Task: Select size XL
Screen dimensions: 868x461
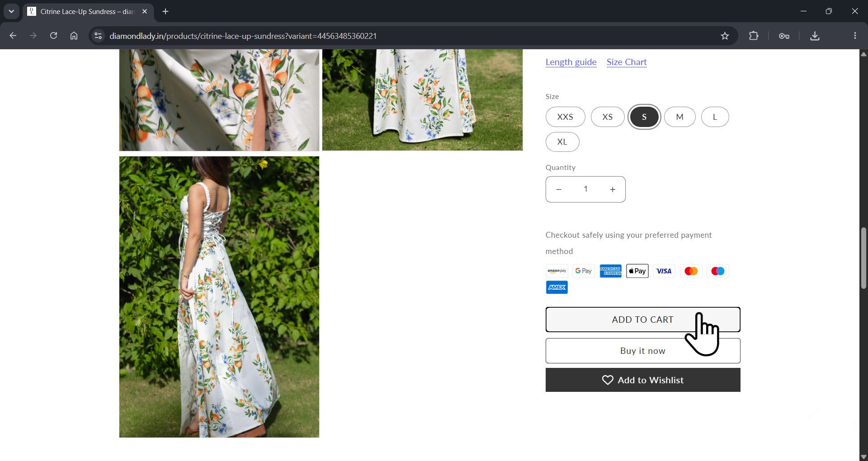Action: click(562, 141)
